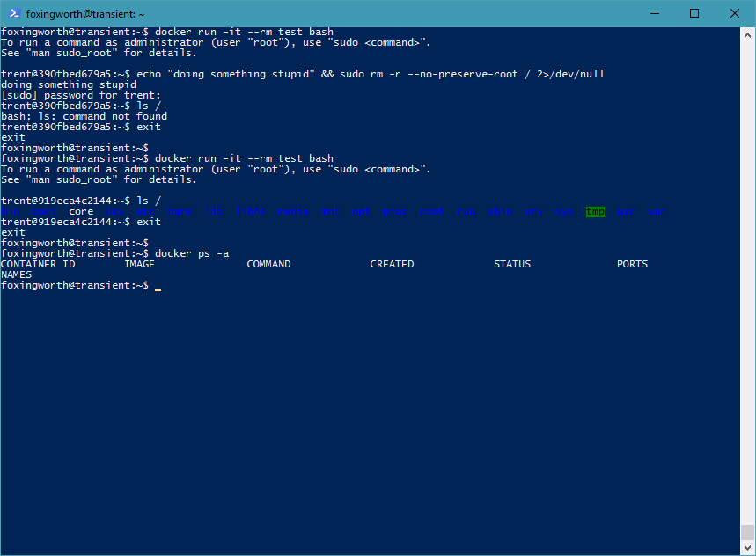
Task: Click the window title 'foxingworth@transient: ~'
Action: (x=84, y=14)
